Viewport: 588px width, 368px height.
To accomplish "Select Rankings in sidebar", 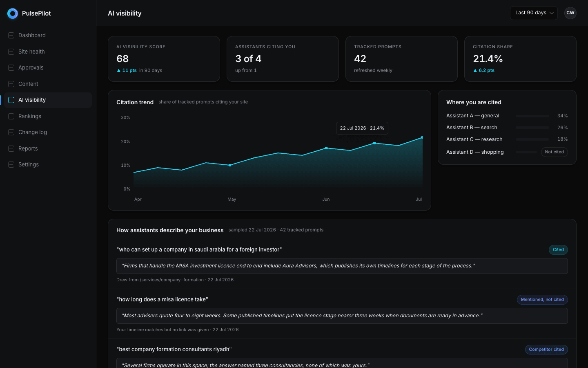I will pyautogui.click(x=48, y=116).
